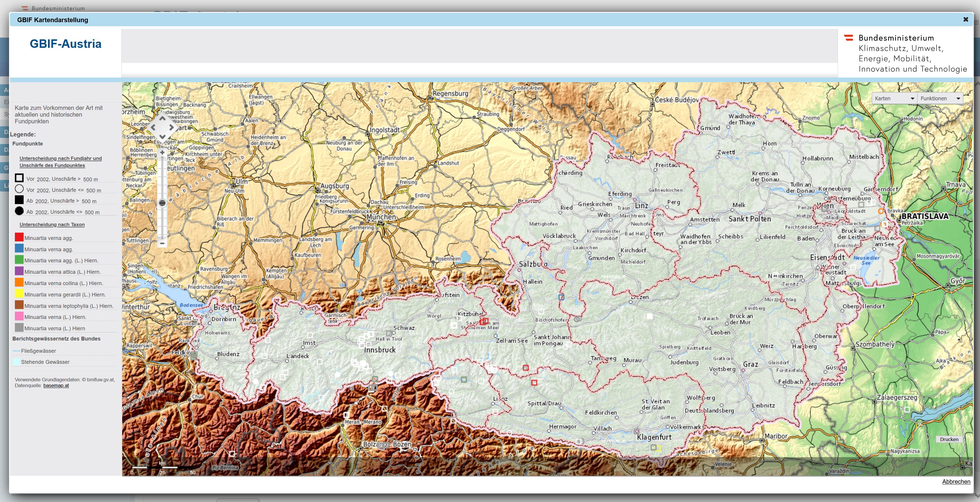Click the 'GBIF Kartendarstellung' dialog title bar
The image size is (980, 502).
click(x=491, y=20)
